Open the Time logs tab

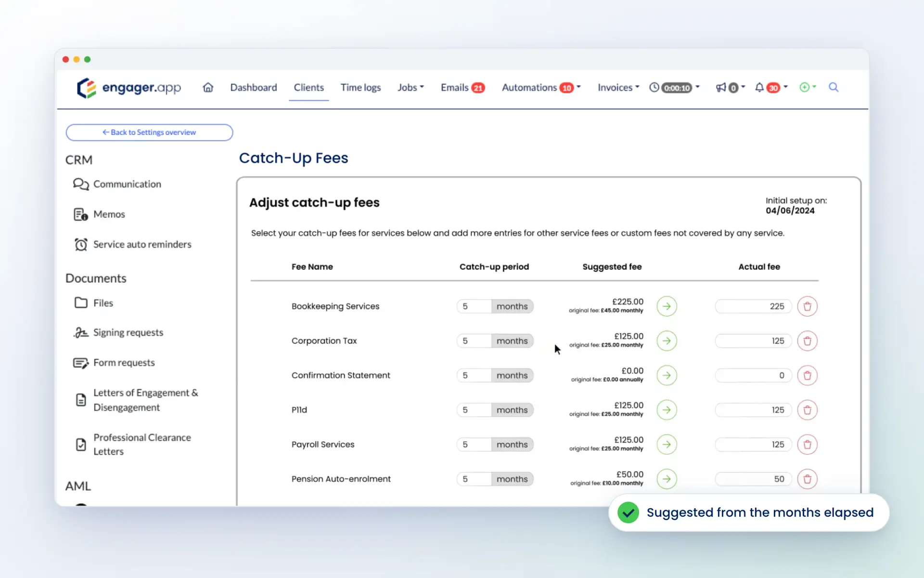coord(360,87)
